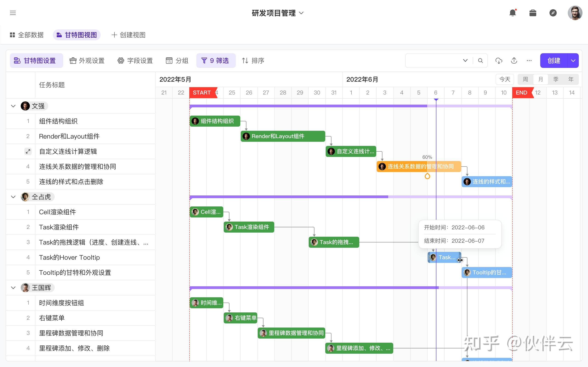Image resolution: width=588 pixels, height=367 pixels.
Task: Switch to the 全部数据 tab
Action: pos(27,35)
